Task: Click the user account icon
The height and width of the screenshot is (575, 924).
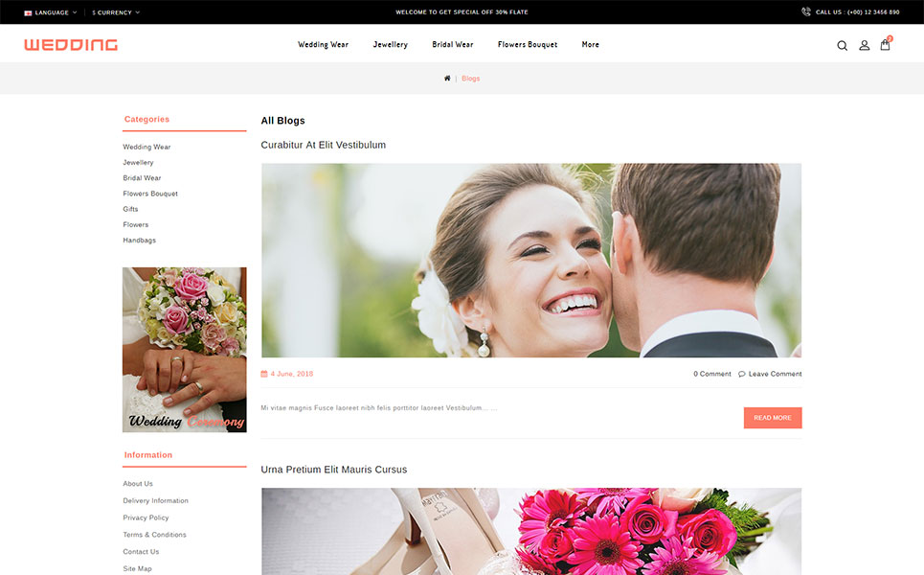Action: pyautogui.click(x=864, y=45)
